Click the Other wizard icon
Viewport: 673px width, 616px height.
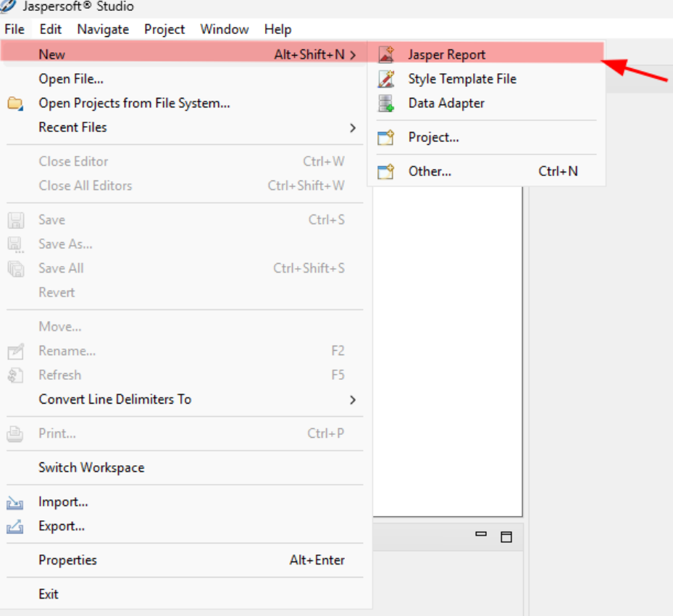click(387, 172)
